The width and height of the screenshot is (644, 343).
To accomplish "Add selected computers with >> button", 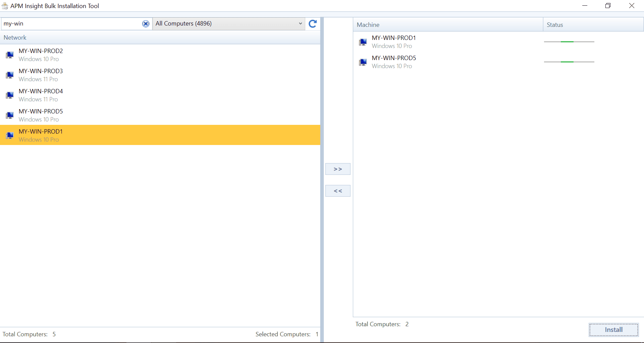I will point(338,169).
